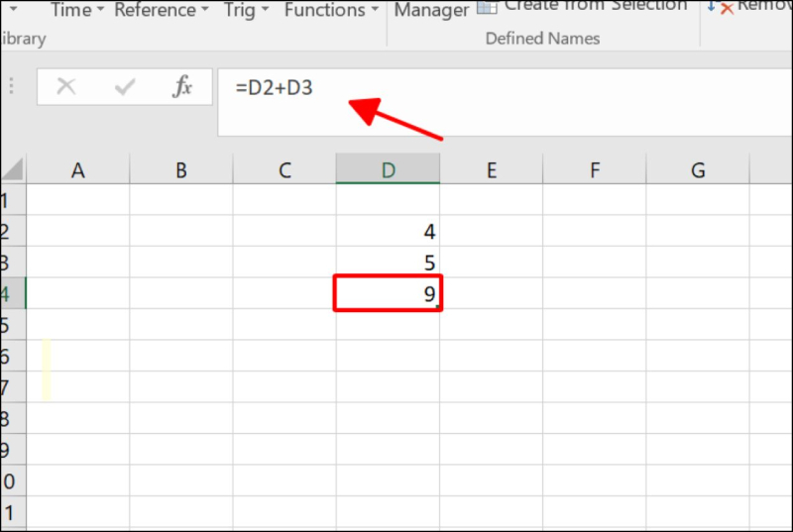Select column G header
The width and height of the screenshot is (793, 532).
(x=698, y=169)
